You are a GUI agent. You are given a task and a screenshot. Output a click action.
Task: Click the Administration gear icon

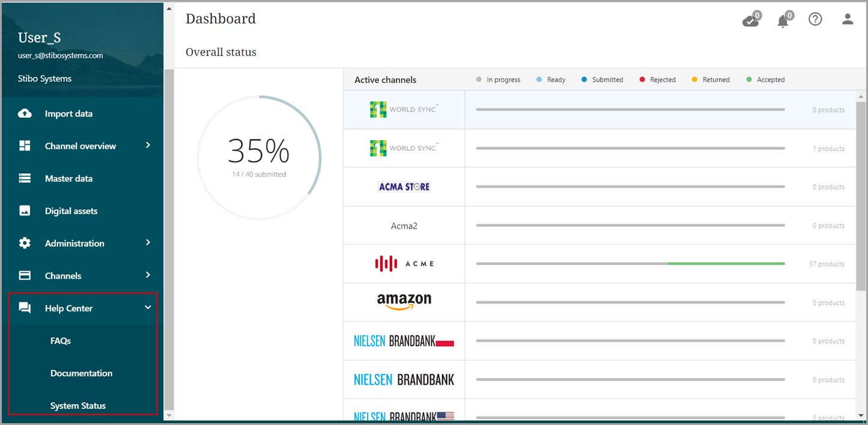[25, 243]
